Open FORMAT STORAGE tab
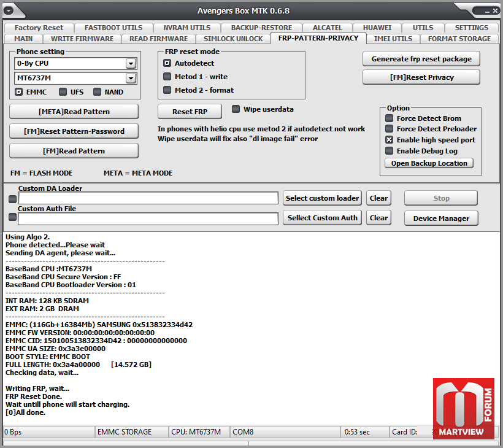Viewport: 503px width, 448px height. 459,39
